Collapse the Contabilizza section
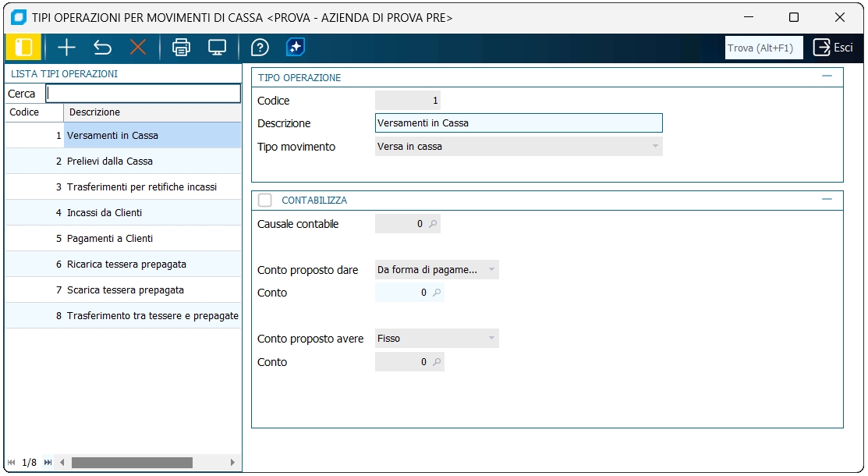 click(x=827, y=200)
